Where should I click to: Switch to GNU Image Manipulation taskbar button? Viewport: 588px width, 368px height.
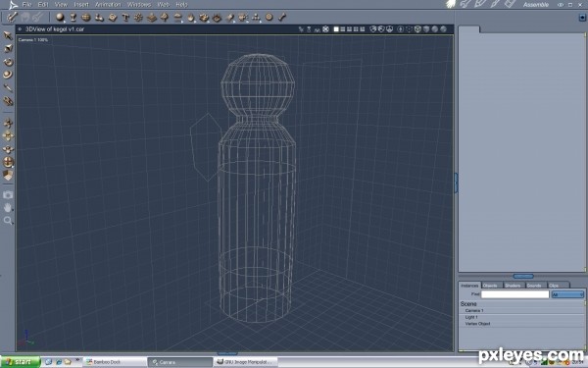click(x=246, y=362)
